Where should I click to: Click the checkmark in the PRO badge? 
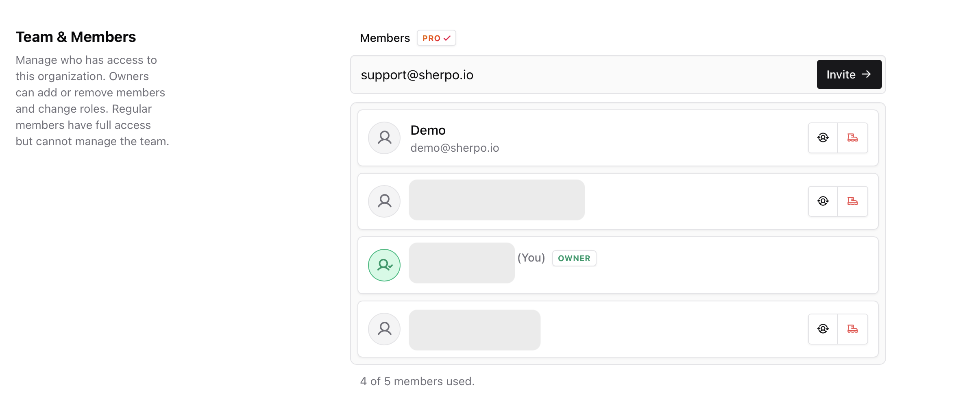click(447, 38)
